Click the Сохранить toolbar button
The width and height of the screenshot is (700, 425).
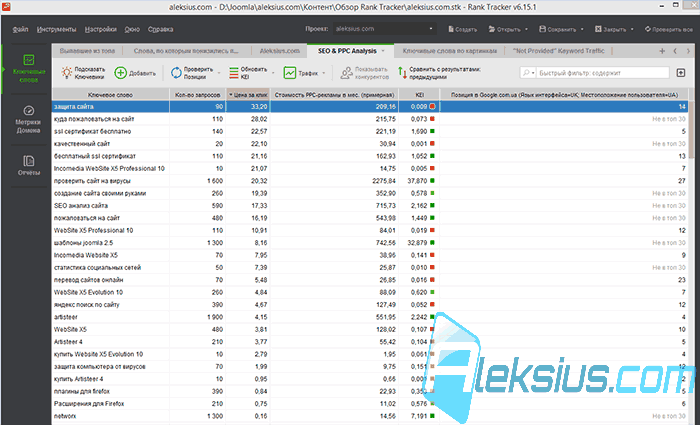[558, 29]
